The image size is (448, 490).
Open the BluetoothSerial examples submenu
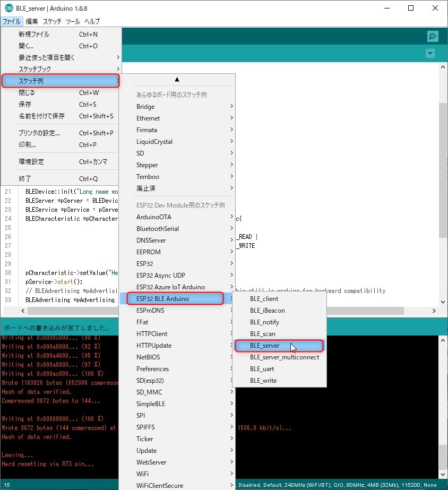[x=175, y=229]
